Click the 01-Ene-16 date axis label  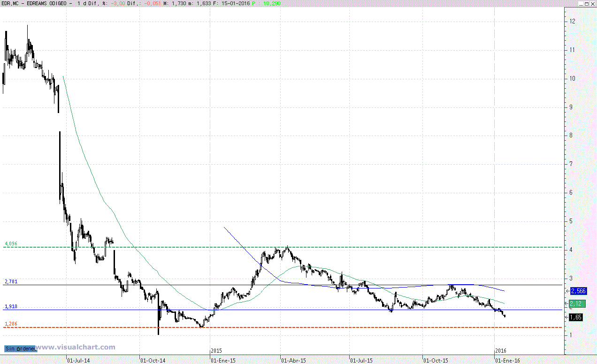tap(508, 360)
